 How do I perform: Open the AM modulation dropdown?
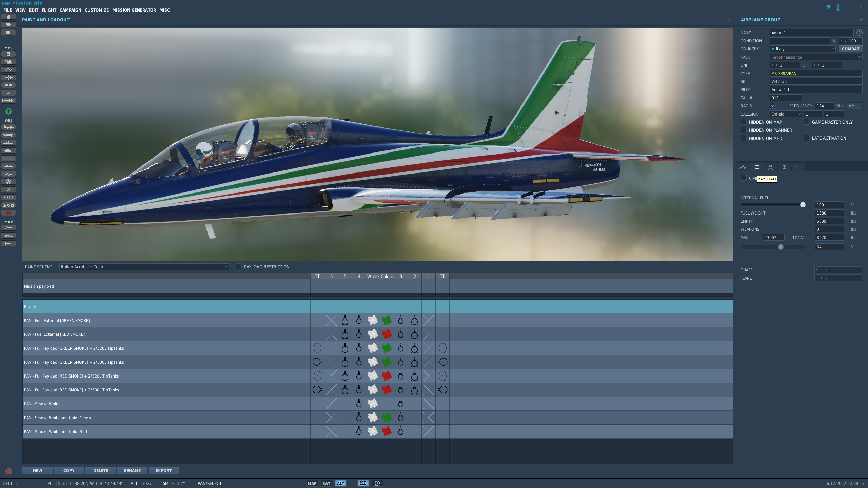(x=854, y=106)
